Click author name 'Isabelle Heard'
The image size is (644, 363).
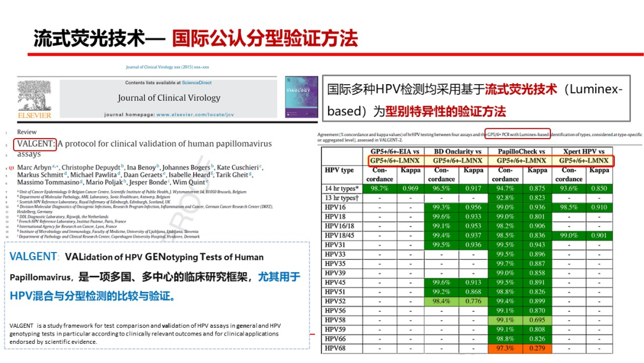[190, 175]
